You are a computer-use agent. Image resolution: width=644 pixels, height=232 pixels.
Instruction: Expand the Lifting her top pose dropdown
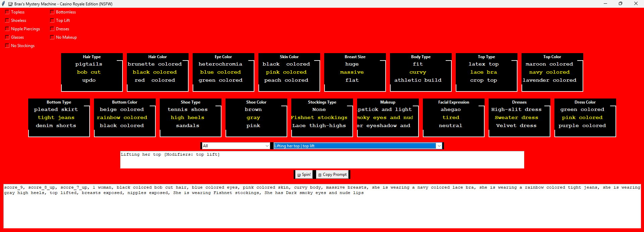pos(358,146)
